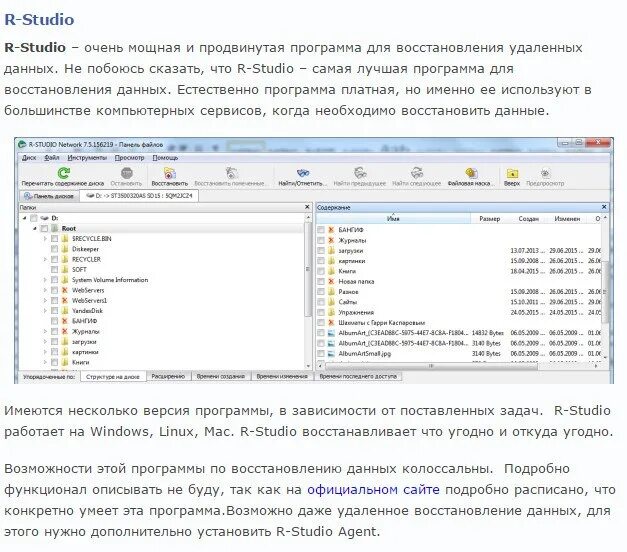Screen dimensions: 627x552
Task: Select the Diskeeper folder in tree
Action: click(85, 249)
